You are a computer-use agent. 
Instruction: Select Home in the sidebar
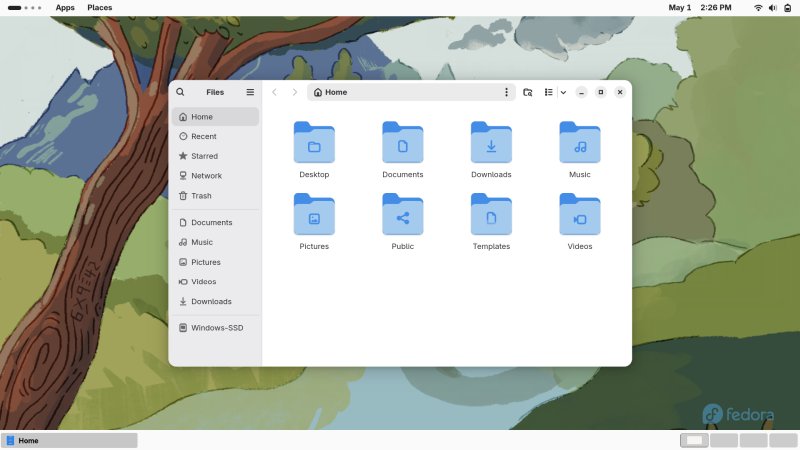click(215, 117)
